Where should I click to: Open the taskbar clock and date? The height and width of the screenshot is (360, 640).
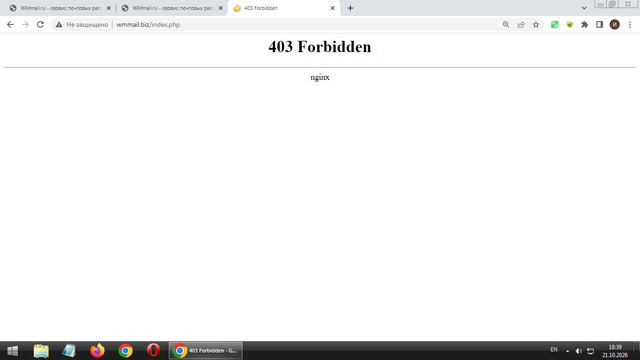615,351
